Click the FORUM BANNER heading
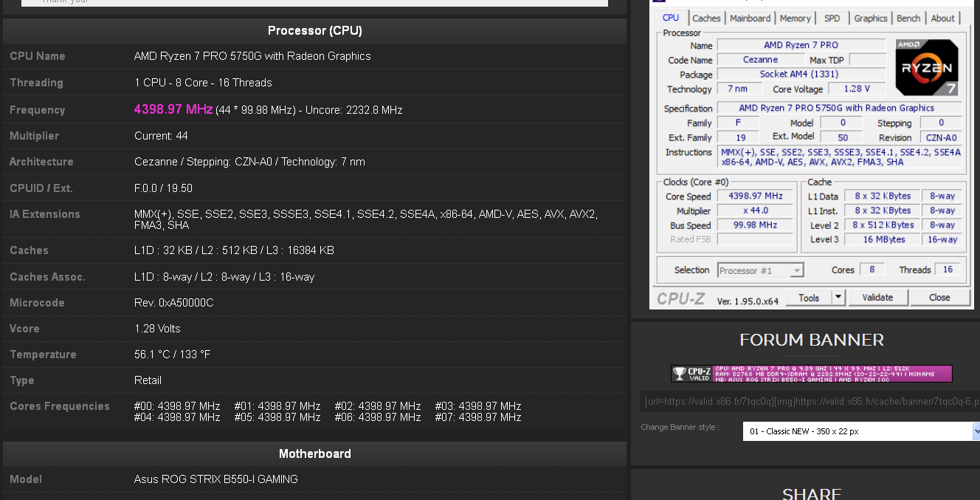 [812, 340]
